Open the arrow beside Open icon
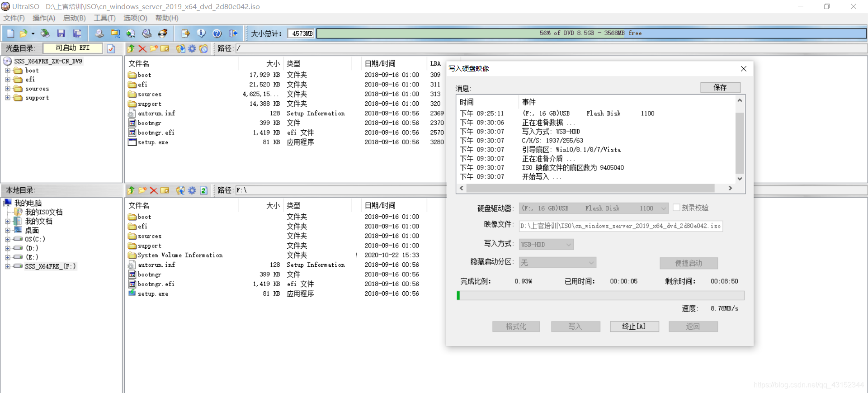 (33, 33)
